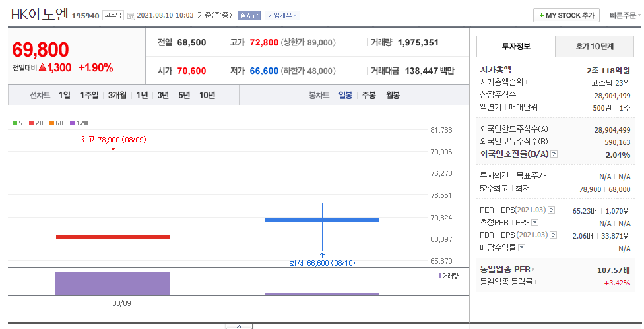
Task: Select the 1주일 line chart period
Action: pos(89,95)
